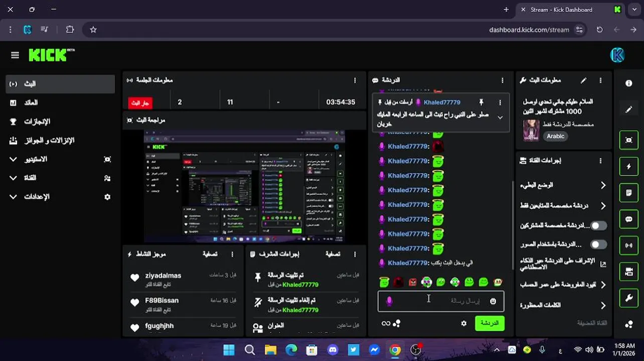This screenshot has width=644, height=361.
Task: Click the red جار البث live badge
Action: (140, 103)
